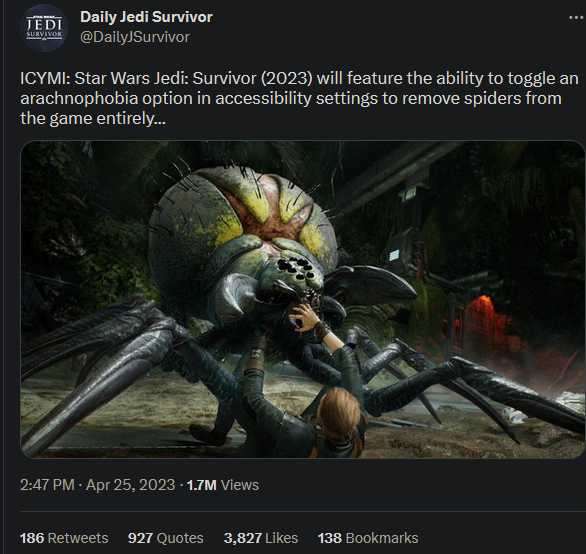Click the 927 quotes number
This screenshot has width=586, height=554.
[140, 538]
